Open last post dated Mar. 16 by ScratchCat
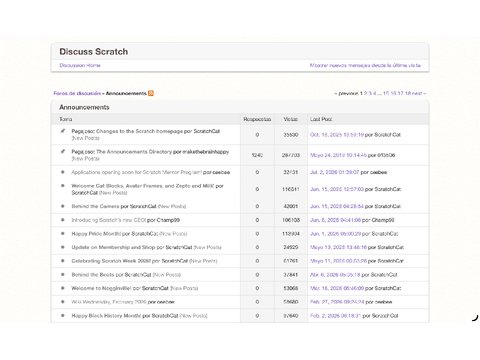Image resolution: width=480 pixels, height=360 pixels. tap(337, 288)
